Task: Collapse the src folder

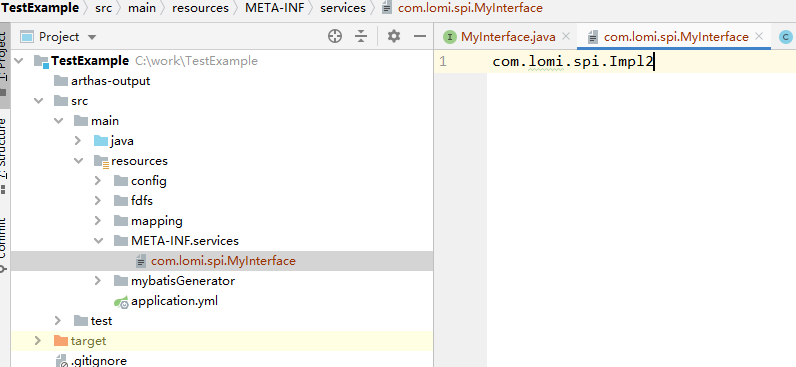Action: click(38, 101)
